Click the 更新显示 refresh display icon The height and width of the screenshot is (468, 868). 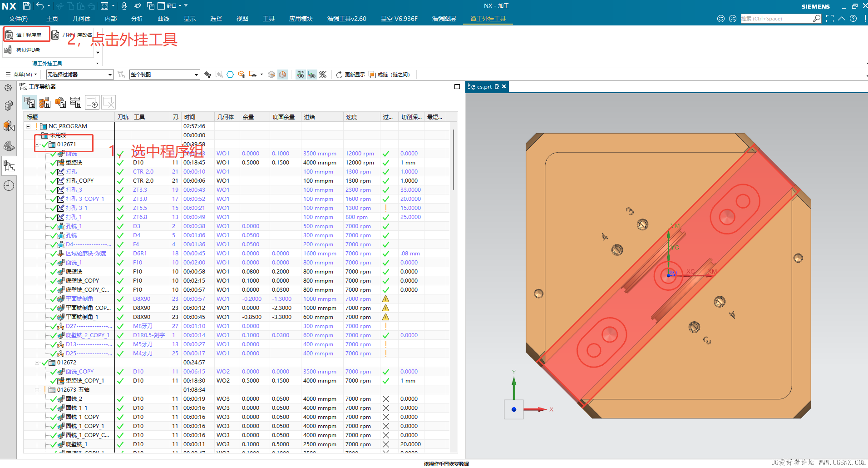point(339,75)
